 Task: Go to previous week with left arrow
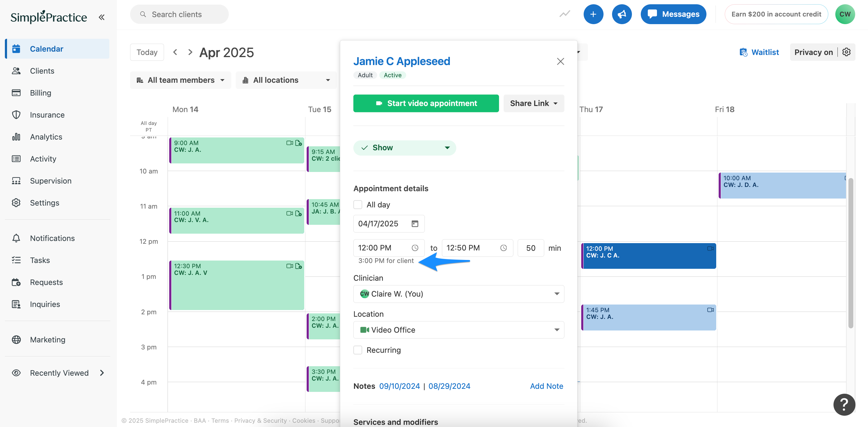pos(175,52)
